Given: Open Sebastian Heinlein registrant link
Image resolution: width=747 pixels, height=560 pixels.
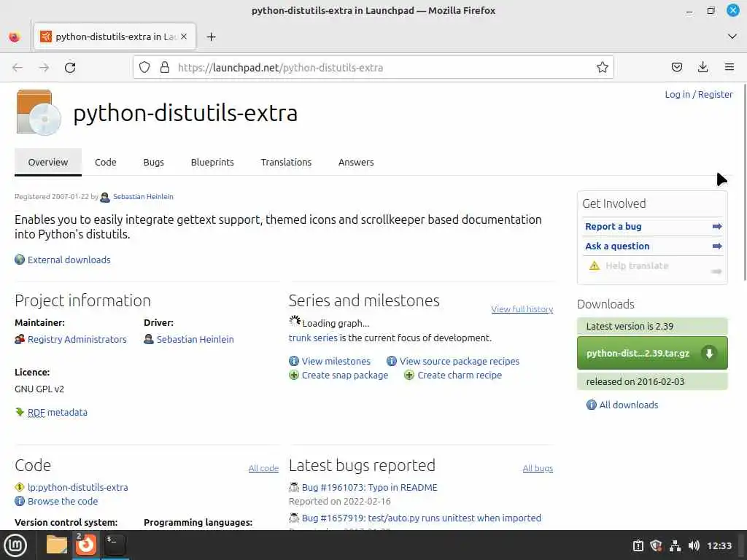Looking at the screenshot, I should tap(143, 197).
